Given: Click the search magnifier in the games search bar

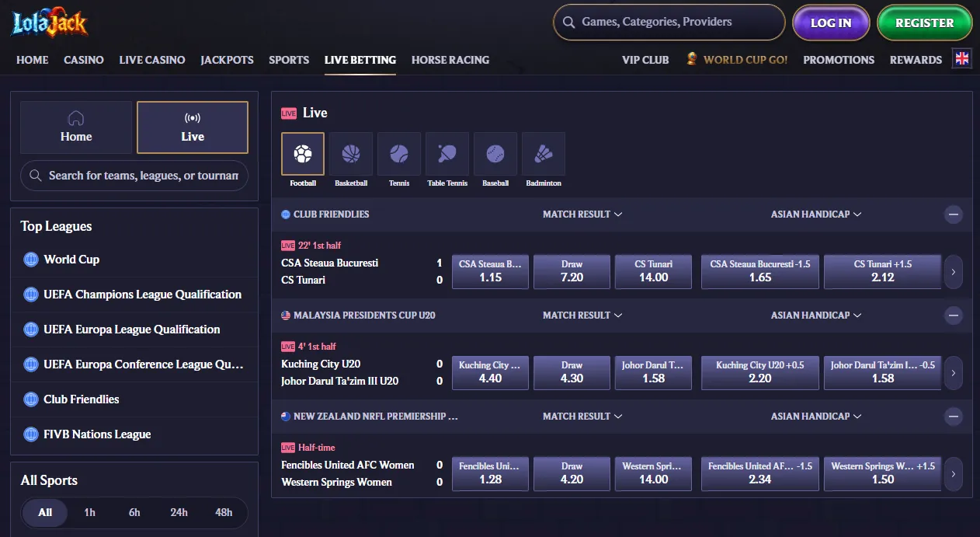Looking at the screenshot, I should point(568,23).
